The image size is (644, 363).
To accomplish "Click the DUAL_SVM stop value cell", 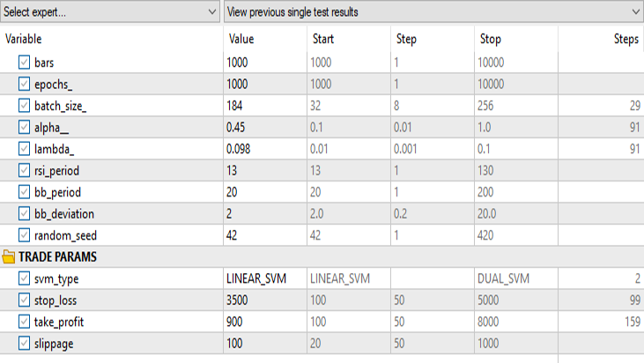I will click(516, 278).
